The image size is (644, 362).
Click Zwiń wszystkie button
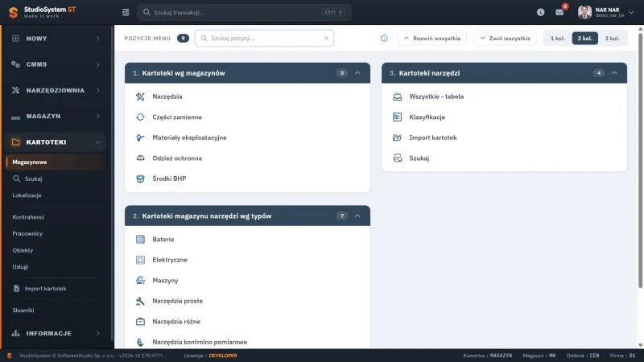click(x=505, y=38)
